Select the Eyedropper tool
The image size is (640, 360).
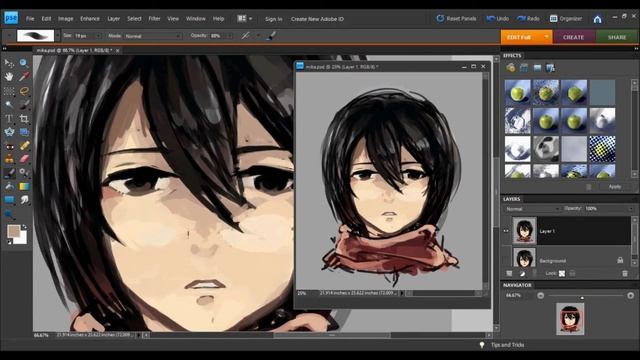24,76
